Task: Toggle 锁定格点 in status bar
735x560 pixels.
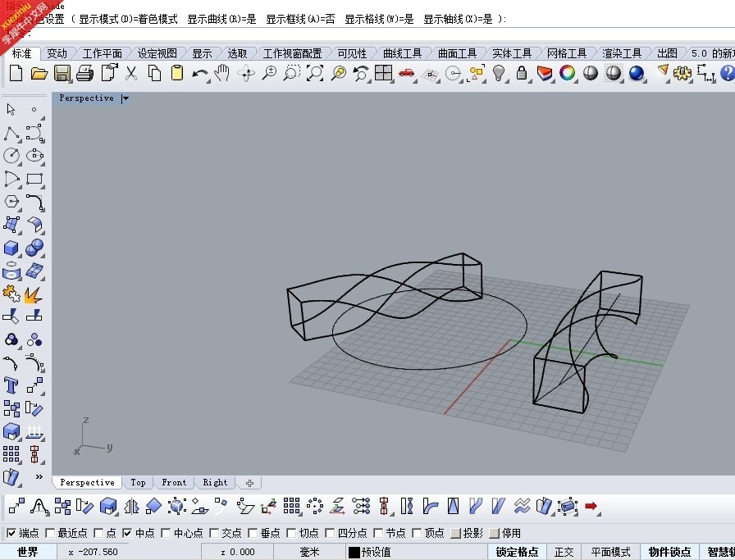Action: tap(517, 552)
